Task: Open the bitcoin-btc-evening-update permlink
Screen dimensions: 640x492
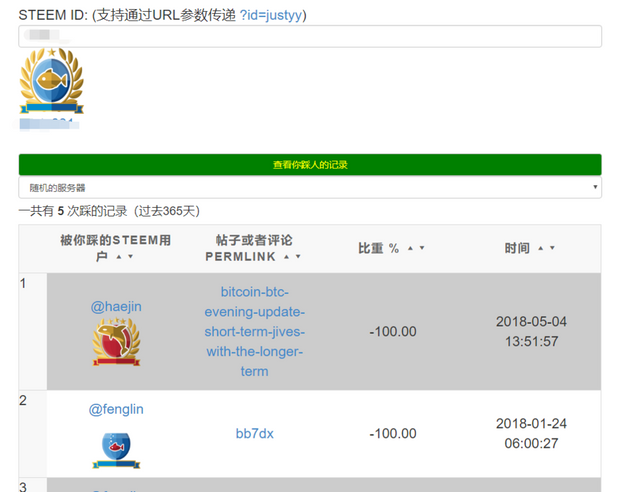Action: click(255, 332)
